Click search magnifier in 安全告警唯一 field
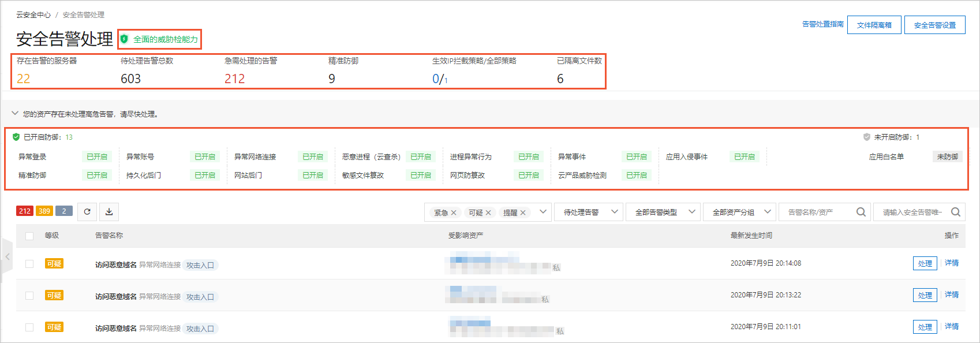Screen dimensions: 980x343 (955, 212)
